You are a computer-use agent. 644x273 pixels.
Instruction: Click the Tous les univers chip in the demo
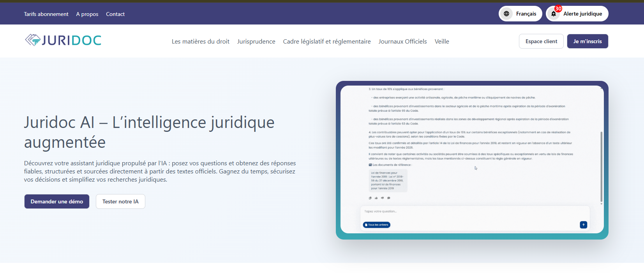coord(377,225)
